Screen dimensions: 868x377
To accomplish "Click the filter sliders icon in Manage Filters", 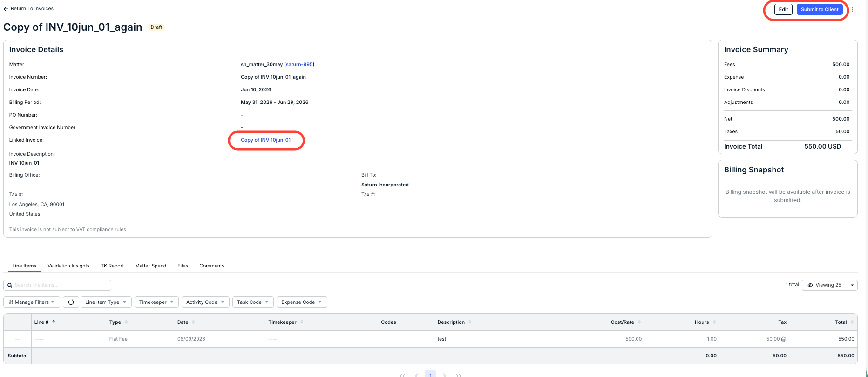I will pos(11,302).
